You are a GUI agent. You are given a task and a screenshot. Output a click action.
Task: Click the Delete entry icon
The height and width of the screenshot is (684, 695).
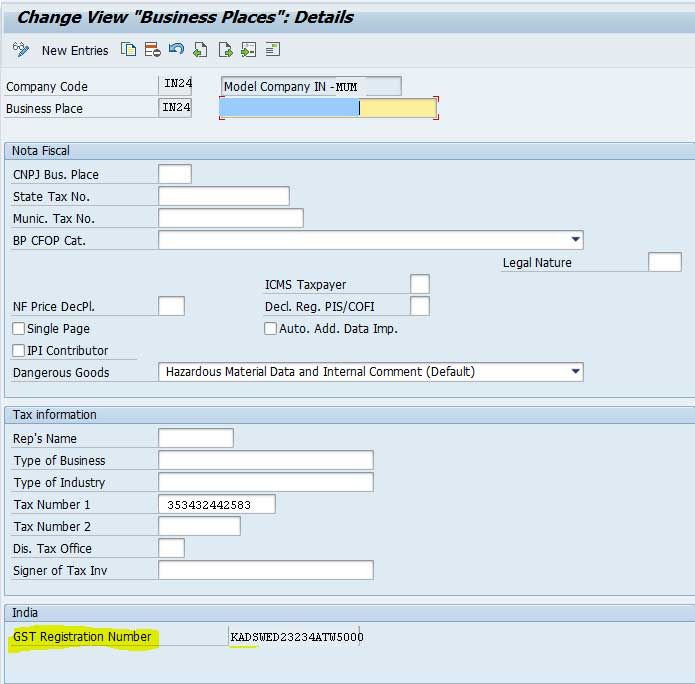152,50
